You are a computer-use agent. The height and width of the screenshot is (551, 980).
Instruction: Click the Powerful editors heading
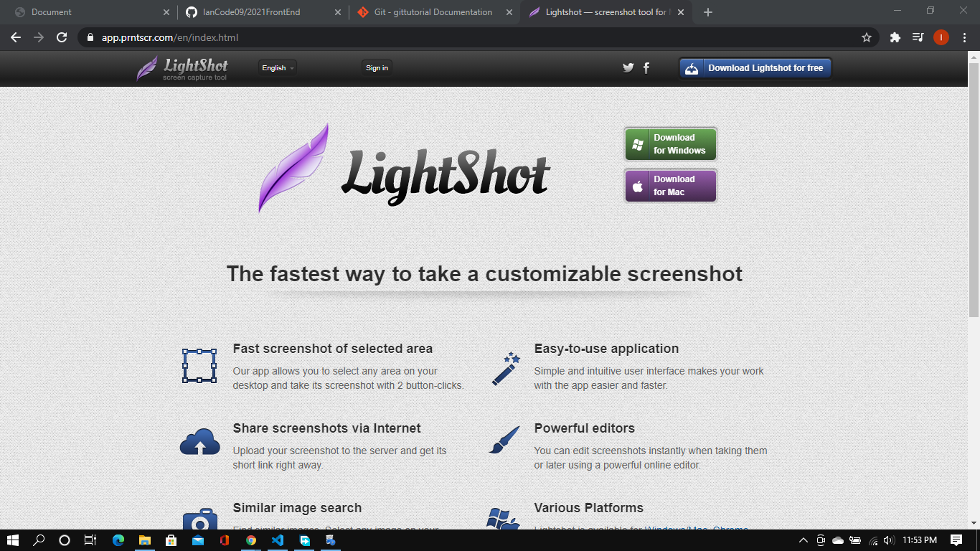(x=585, y=428)
